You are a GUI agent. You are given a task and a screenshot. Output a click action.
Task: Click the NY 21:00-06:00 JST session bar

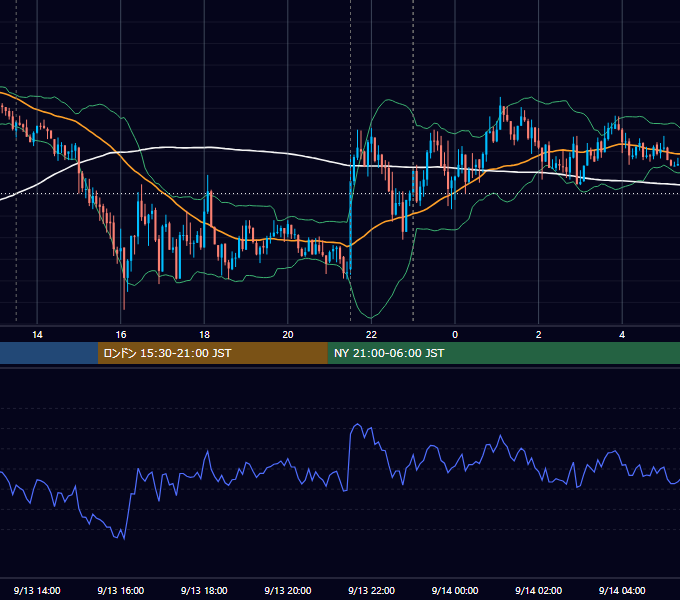[503, 353]
